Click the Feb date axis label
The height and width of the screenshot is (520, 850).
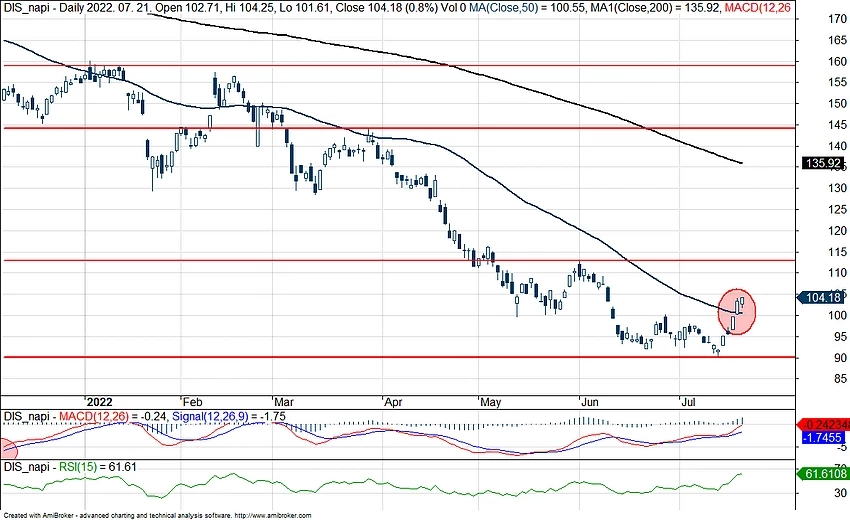[192, 402]
